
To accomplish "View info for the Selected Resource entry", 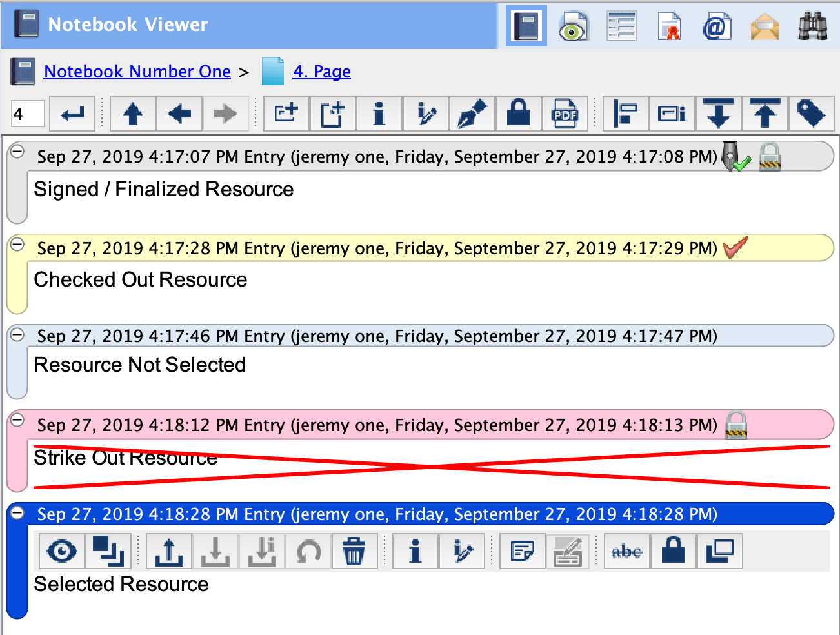I will [x=415, y=551].
